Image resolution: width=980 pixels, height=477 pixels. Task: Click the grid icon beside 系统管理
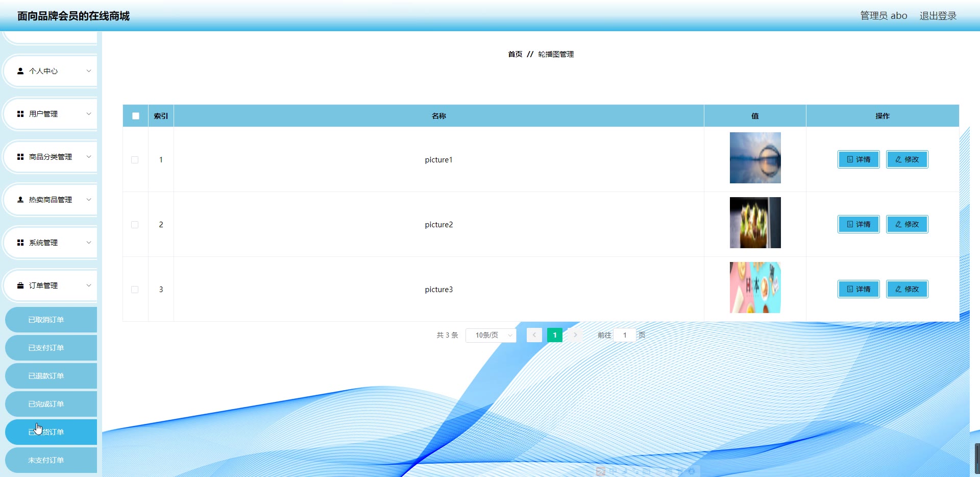pos(20,243)
